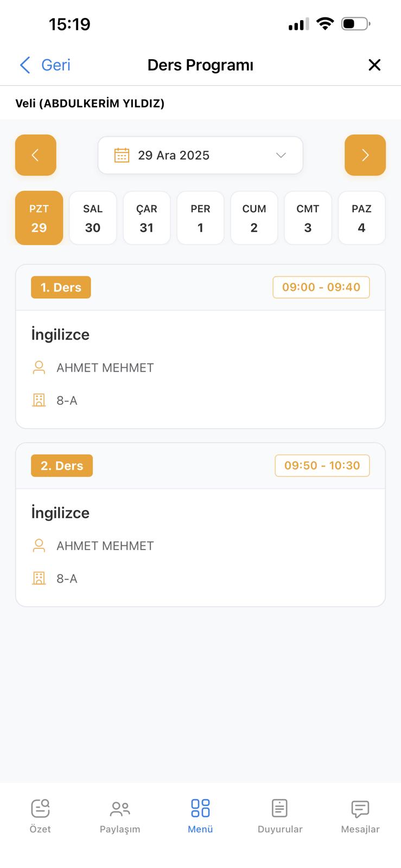Tap the 09:50 - 10:30 time badge
The width and height of the screenshot is (401, 868).
322,465
